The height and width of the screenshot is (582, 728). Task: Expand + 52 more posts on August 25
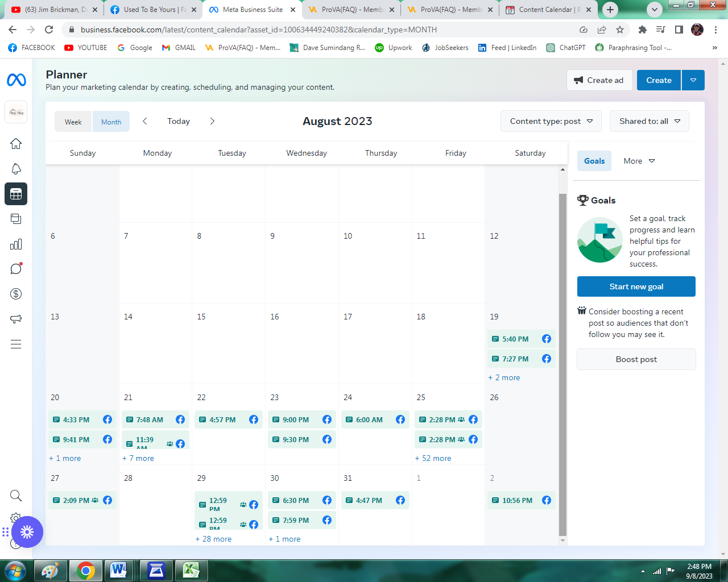(x=433, y=458)
